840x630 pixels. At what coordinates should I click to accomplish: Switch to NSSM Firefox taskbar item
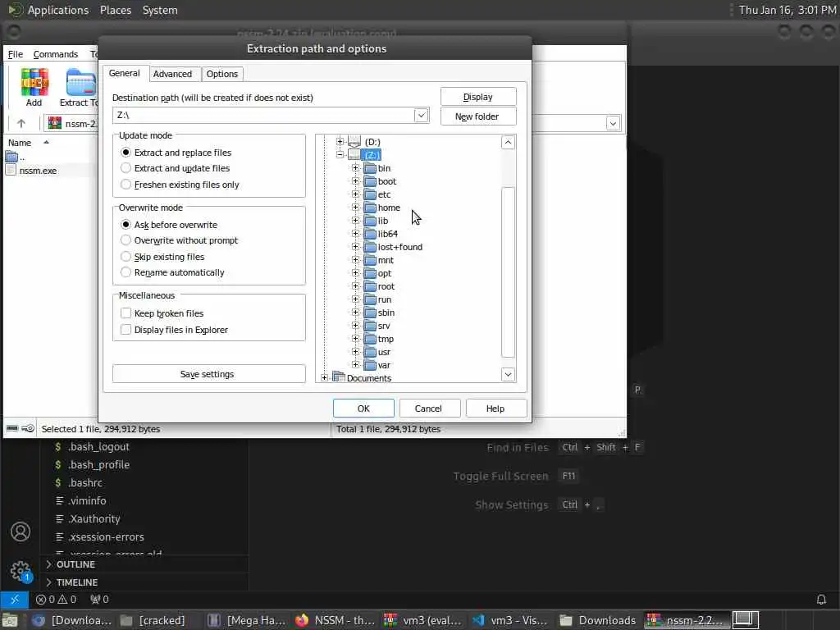[337, 620]
